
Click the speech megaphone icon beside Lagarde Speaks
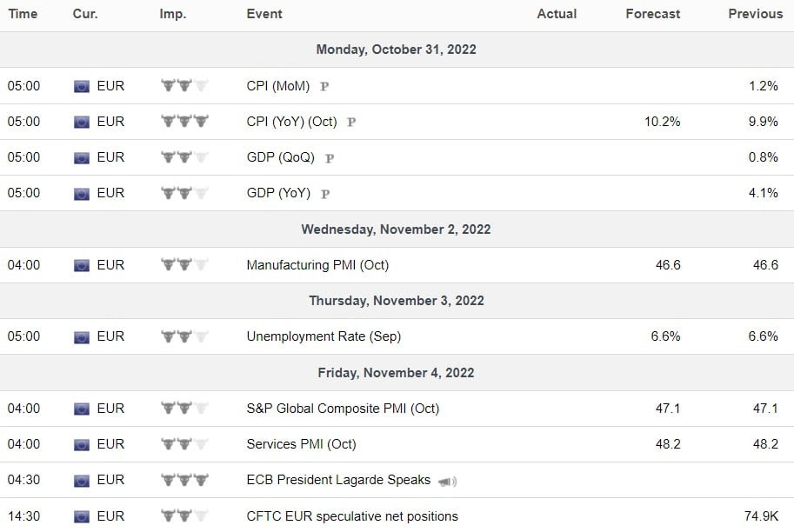(447, 481)
